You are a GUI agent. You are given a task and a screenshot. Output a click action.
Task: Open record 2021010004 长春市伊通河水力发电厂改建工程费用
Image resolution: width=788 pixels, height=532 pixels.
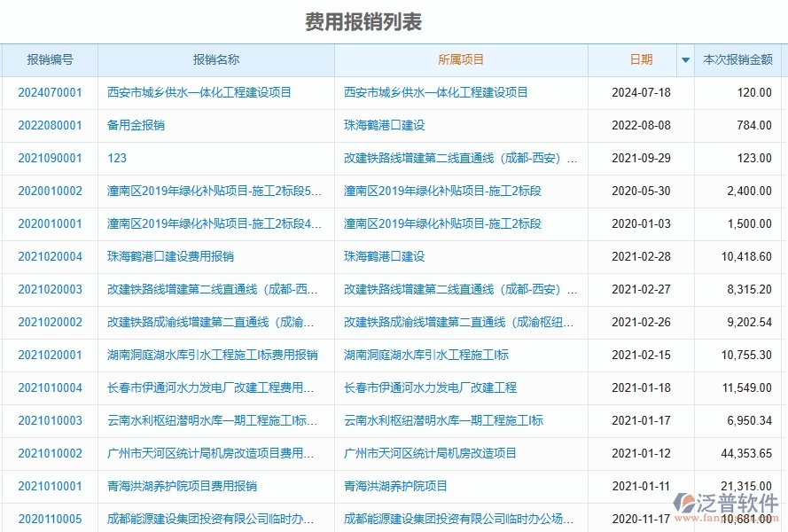pyautogui.click(x=48, y=387)
